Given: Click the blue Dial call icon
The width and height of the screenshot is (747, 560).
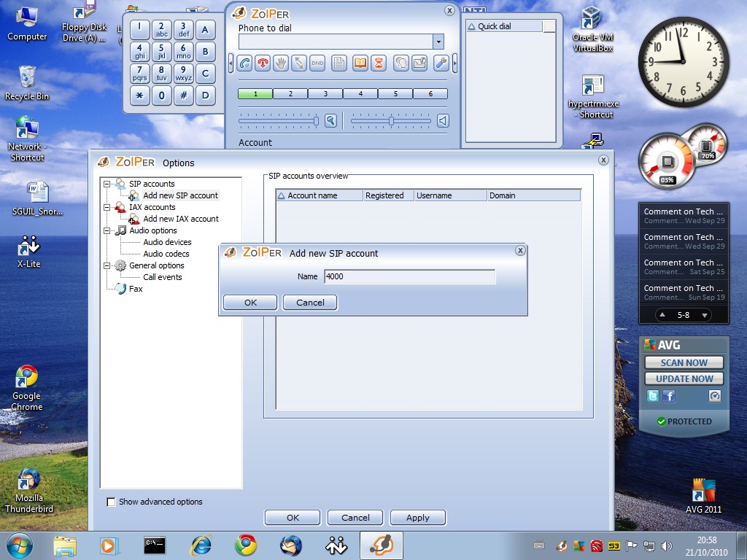Looking at the screenshot, I should (x=245, y=63).
